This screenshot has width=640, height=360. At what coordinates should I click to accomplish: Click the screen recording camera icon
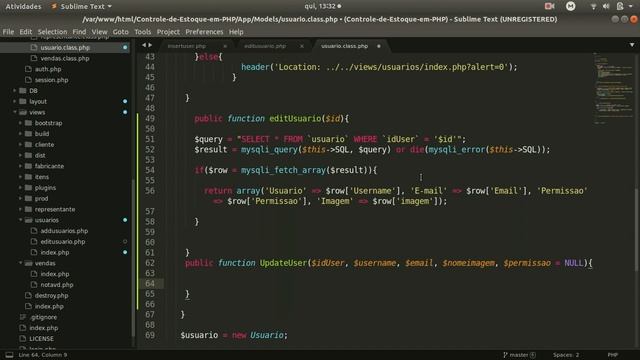pyautogui.click(x=549, y=6)
